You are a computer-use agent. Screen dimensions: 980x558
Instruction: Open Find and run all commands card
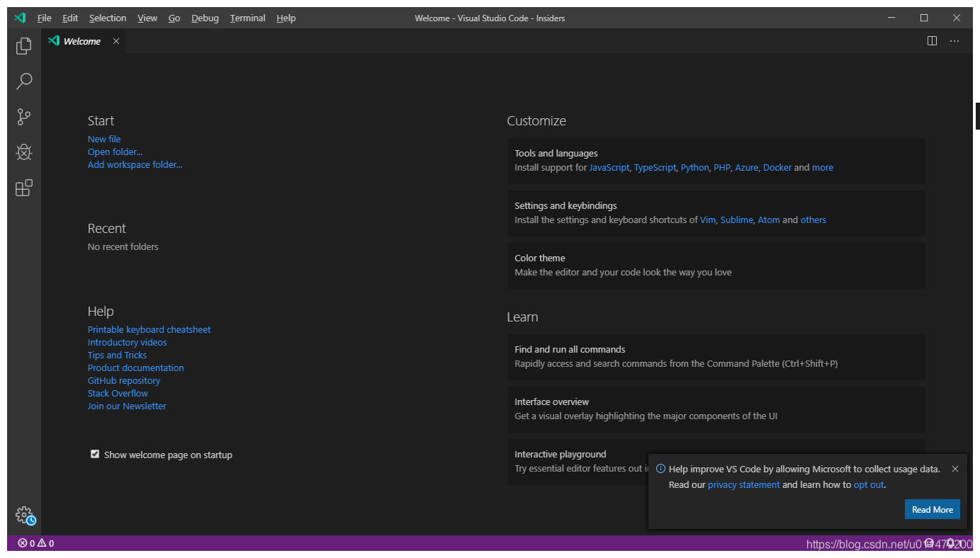(x=716, y=357)
